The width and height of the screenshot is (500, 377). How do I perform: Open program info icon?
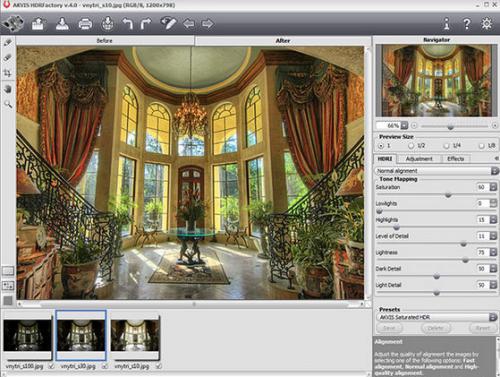(x=447, y=24)
